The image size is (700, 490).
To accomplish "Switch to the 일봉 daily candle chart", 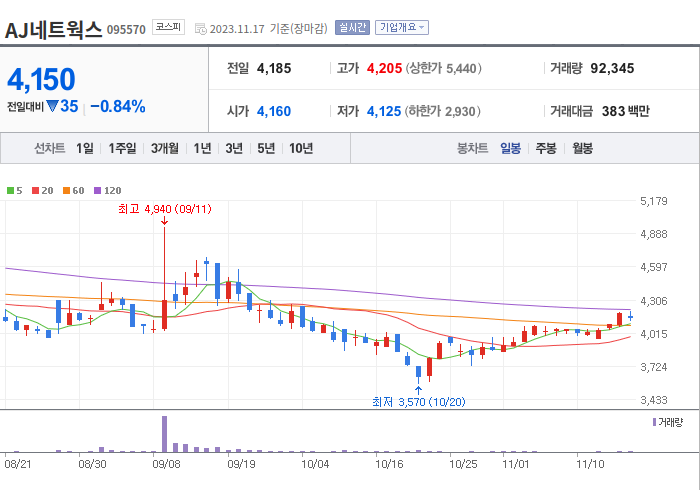I will pos(510,148).
